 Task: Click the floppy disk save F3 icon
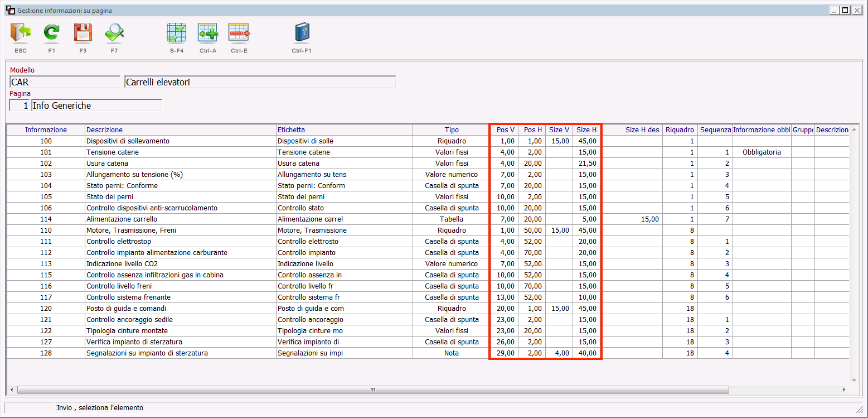[x=83, y=33]
